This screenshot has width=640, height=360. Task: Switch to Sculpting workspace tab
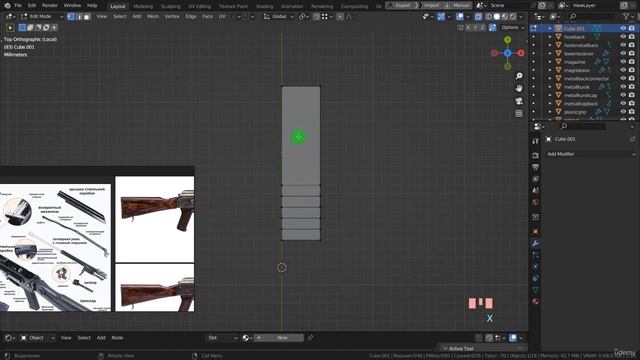click(171, 6)
